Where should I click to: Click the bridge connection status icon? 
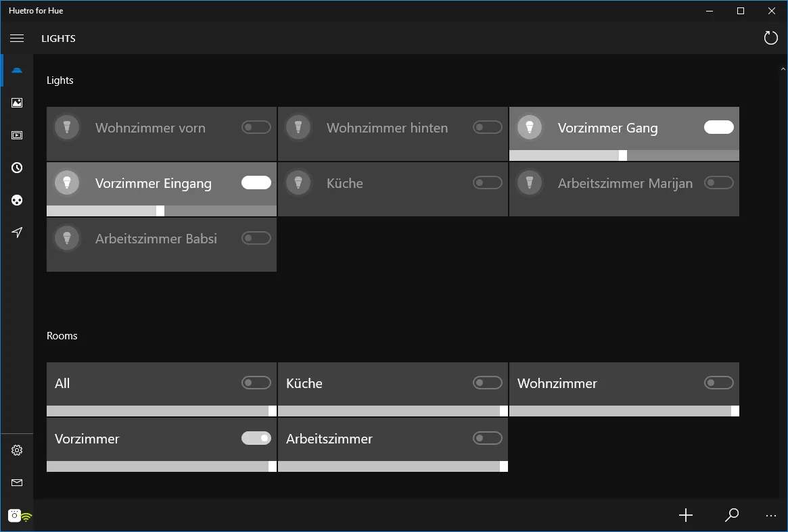pos(20,515)
